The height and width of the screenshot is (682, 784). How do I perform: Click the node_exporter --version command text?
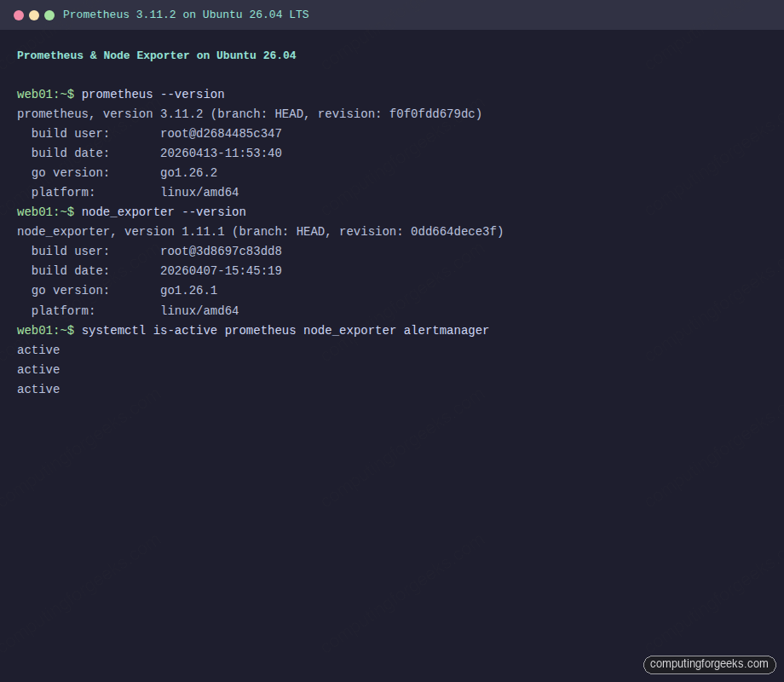(164, 211)
